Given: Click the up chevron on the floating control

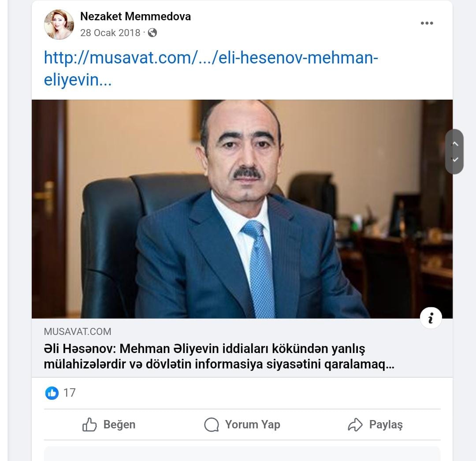Looking at the screenshot, I should (x=455, y=144).
